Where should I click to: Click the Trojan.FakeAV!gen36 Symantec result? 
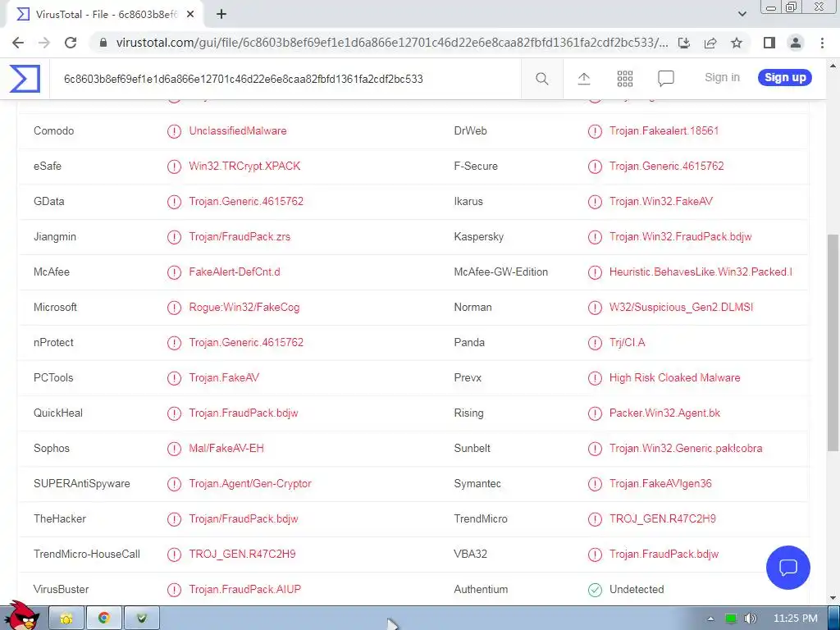click(x=660, y=484)
